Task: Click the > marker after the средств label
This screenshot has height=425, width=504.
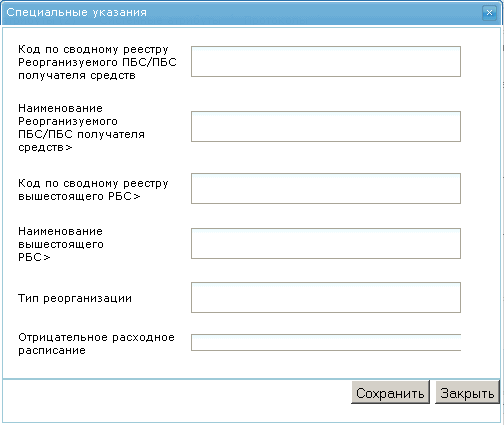Action: pyautogui.click(x=68, y=148)
